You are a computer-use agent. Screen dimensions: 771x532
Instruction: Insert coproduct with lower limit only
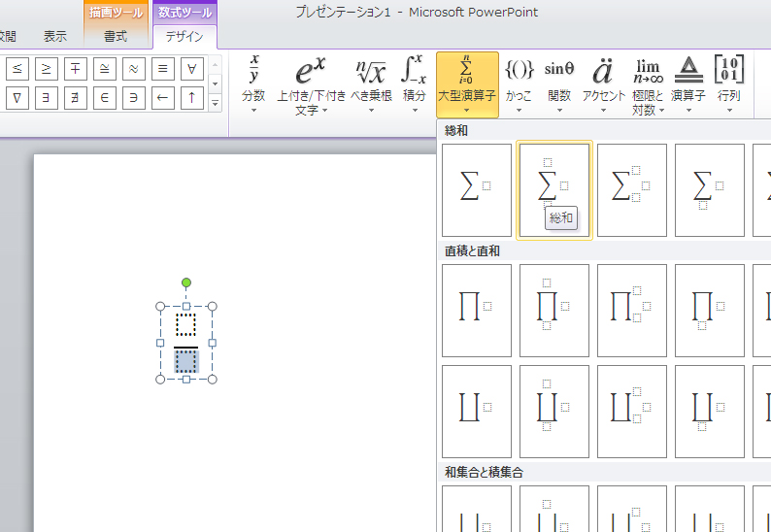[x=710, y=412]
